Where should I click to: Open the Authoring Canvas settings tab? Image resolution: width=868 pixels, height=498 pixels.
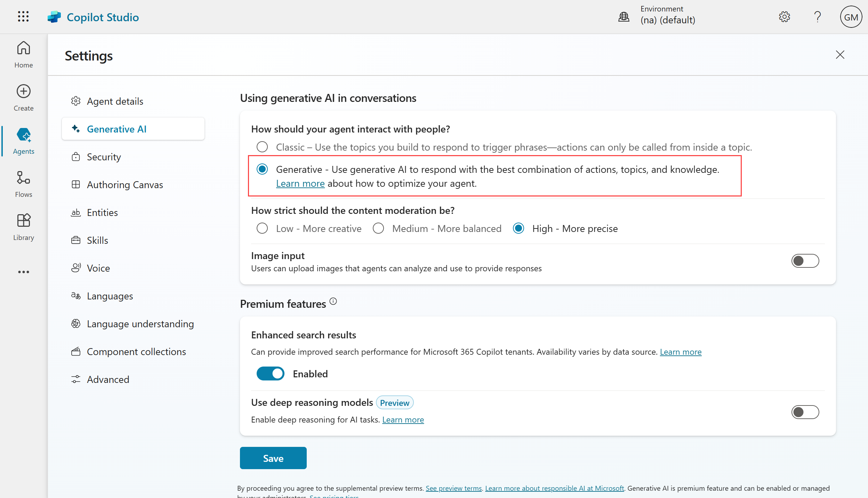[124, 185]
